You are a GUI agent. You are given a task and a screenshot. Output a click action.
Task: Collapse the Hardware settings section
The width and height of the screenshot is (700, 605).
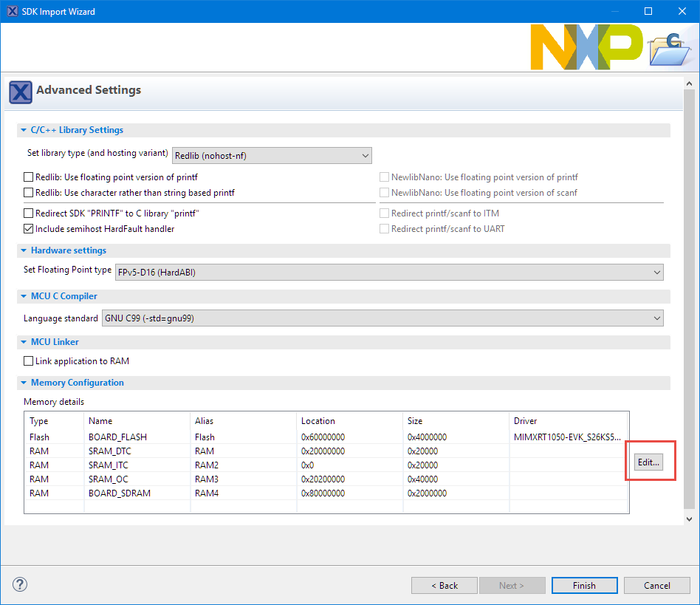pyautogui.click(x=24, y=250)
